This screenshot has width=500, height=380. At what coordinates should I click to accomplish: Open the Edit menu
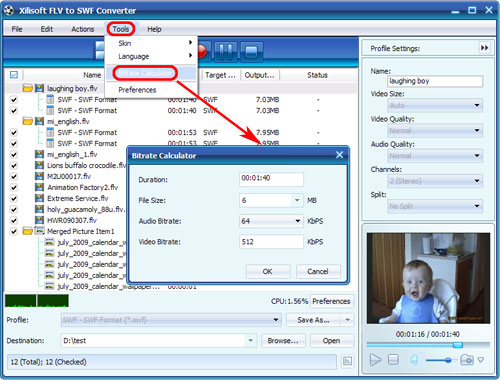tap(47, 29)
